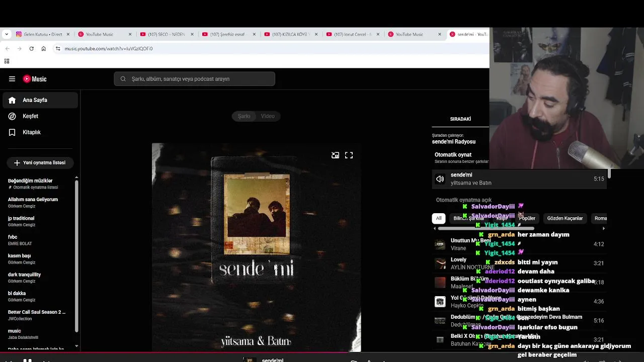644x362 pixels.
Task: Close the SECO – NEDEN tab
Action: coord(192,34)
